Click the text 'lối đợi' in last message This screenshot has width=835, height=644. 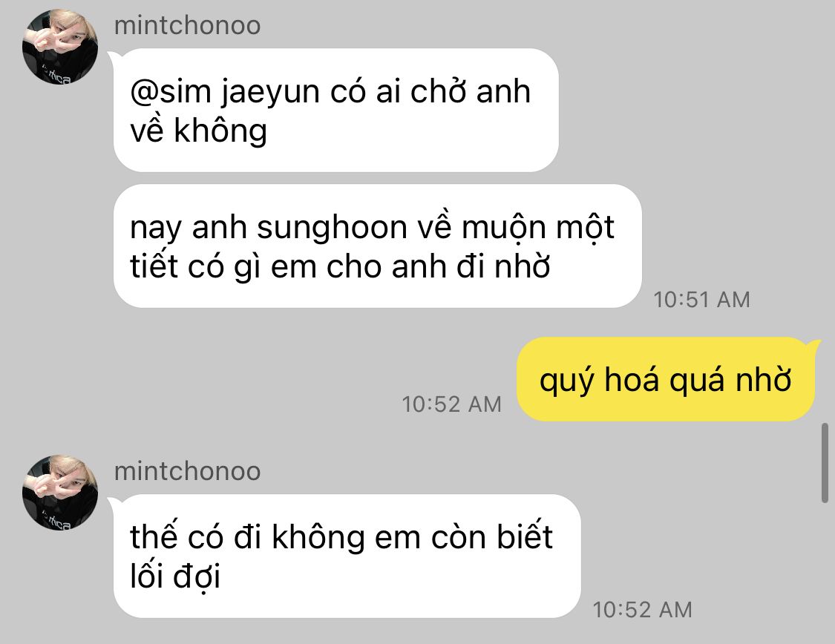click(x=175, y=577)
